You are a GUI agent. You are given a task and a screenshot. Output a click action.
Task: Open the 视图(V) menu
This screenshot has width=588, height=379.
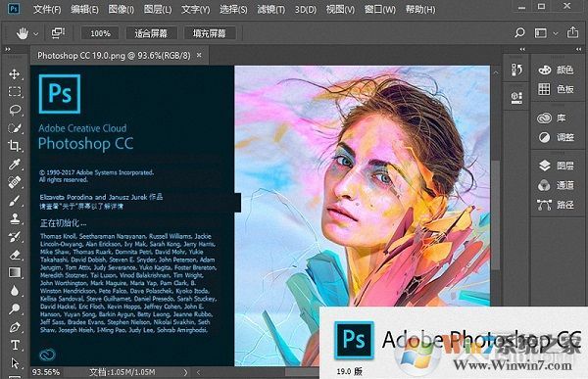340,9
